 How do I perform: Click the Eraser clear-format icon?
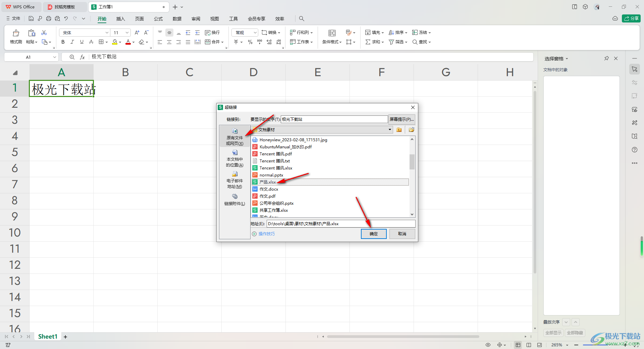pyautogui.click(x=142, y=42)
